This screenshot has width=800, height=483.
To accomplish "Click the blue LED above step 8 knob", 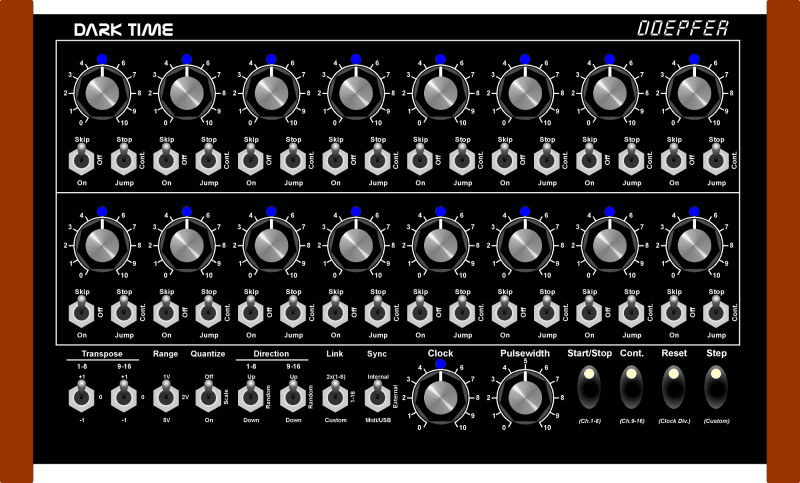I will click(694, 59).
